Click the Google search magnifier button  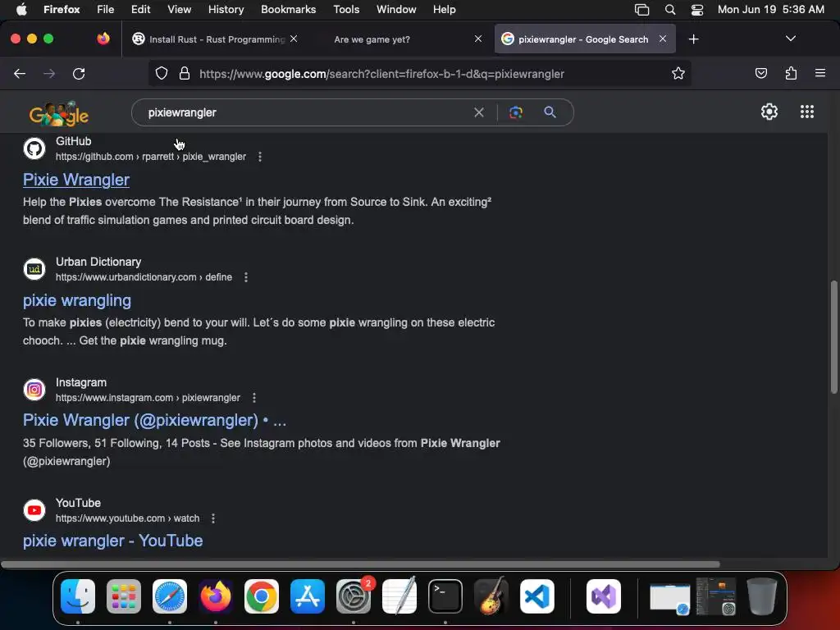550,112
